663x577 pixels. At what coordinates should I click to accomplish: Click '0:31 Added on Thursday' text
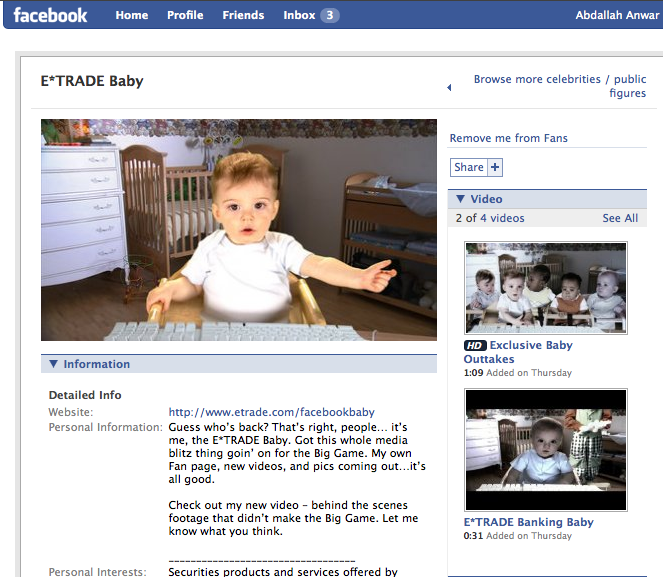click(x=518, y=536)
